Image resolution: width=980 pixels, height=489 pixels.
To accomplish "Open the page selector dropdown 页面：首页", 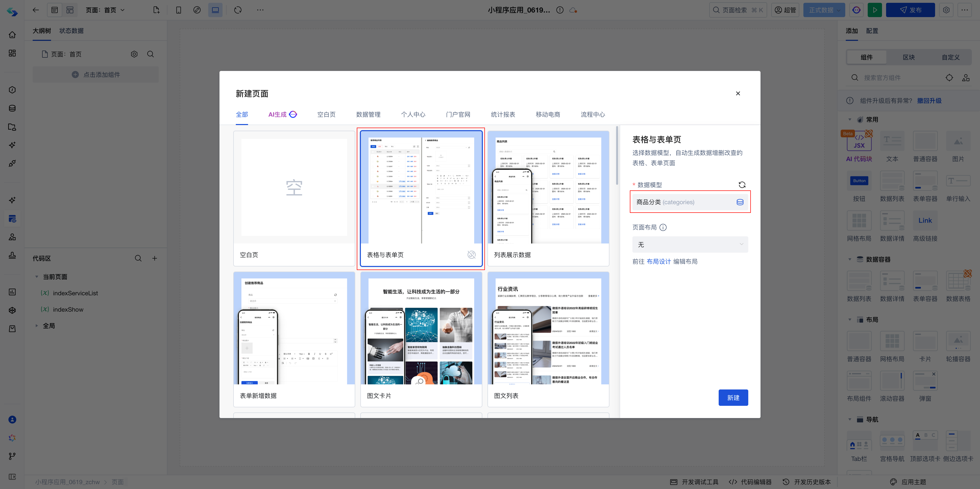I will [x=105, y=10].
